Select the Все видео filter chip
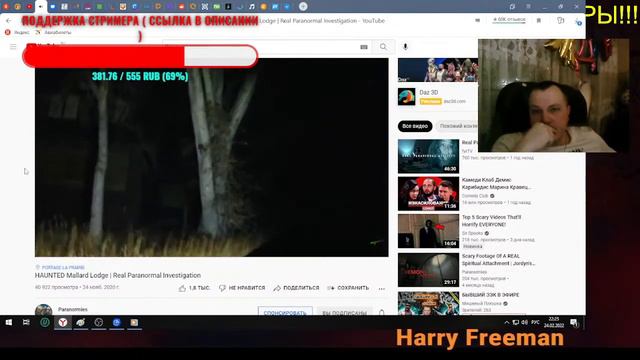 coord(415,126)
